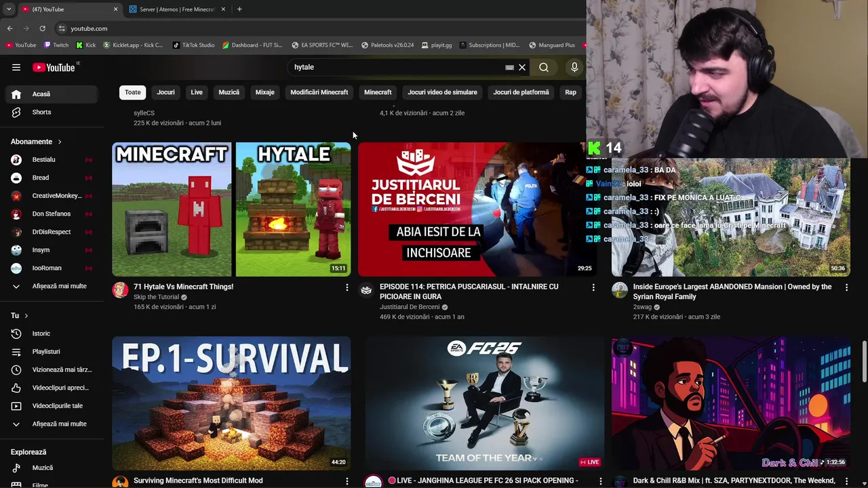Go back in browser
Image resolution: width=868 pixels, height=488 pixels.
[x=10, y=28]
